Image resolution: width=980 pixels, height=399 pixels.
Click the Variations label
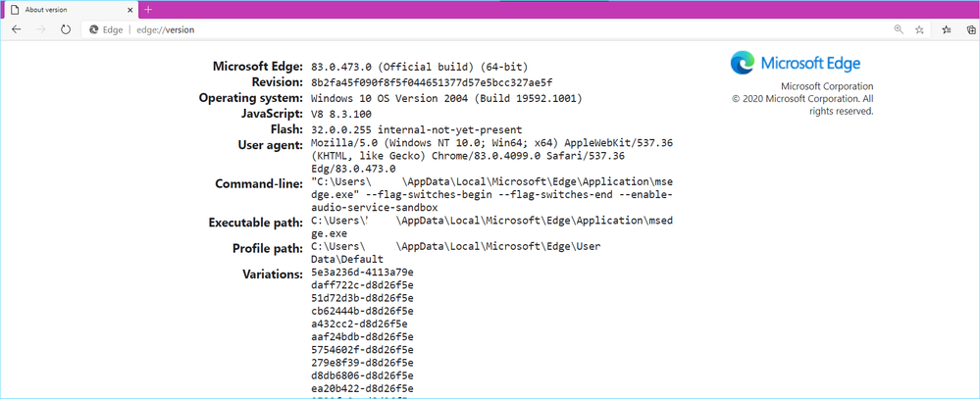click(273, 274)
